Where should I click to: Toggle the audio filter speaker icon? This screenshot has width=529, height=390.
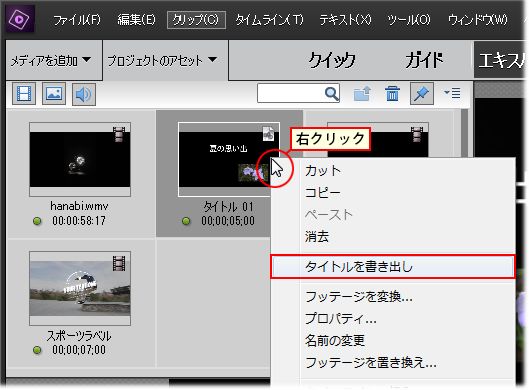84,94
